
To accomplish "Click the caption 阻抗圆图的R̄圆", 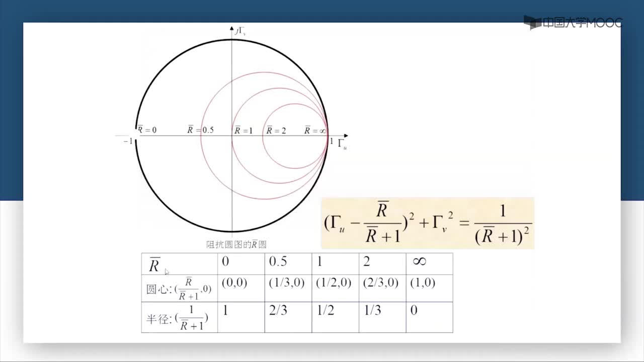I will [x=236, y=245].
